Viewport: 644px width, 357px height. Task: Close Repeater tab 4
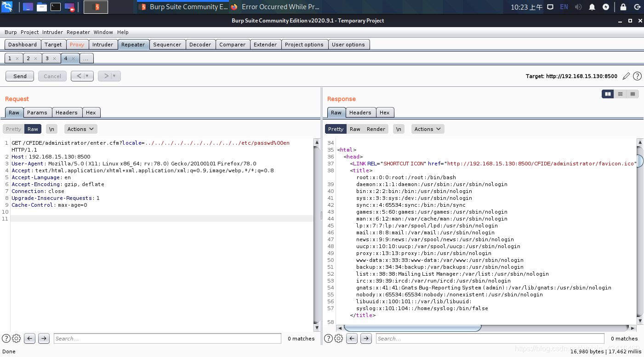(73, 59)
